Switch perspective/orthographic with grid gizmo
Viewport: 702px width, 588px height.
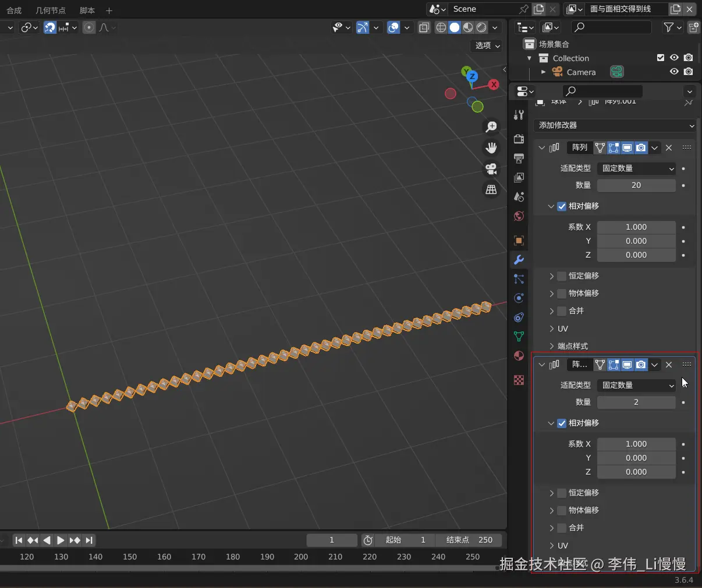point(491,190)
